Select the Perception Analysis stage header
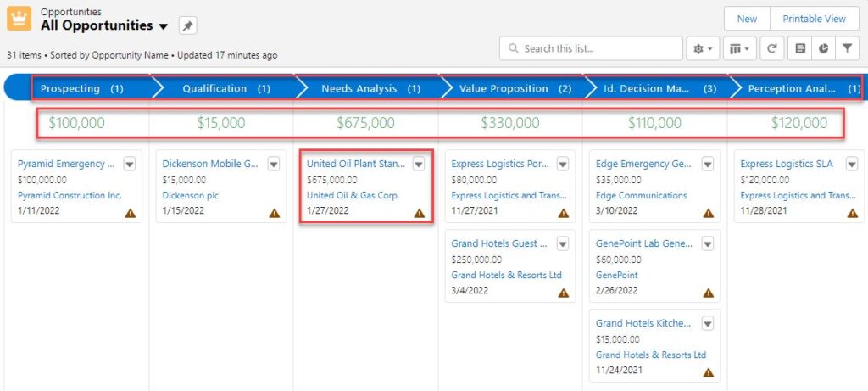 click(800, 88)
